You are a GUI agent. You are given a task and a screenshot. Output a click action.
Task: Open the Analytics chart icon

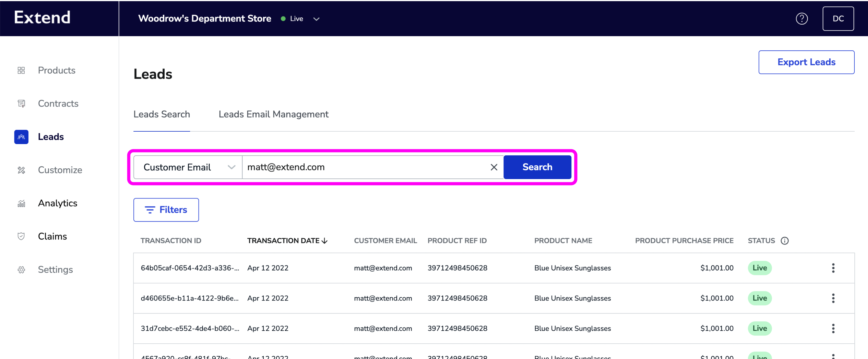(21, 203)
